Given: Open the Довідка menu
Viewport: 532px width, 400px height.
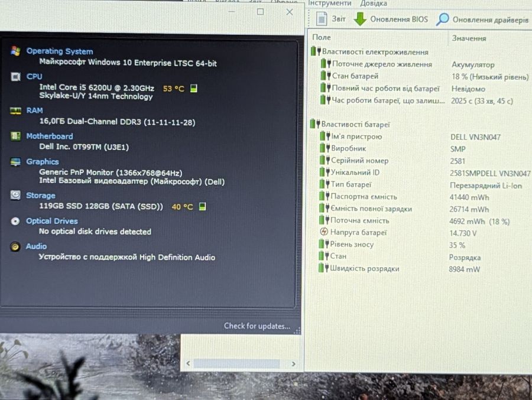Looking at the screenshot, I should (374, 4).
